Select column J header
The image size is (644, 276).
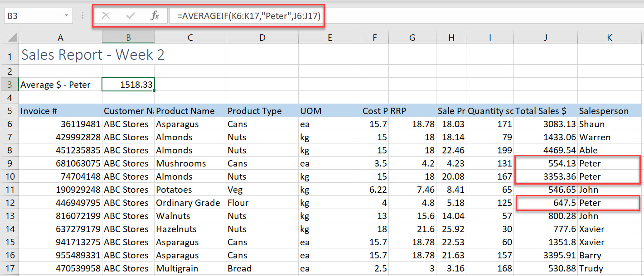pos(545,37)
